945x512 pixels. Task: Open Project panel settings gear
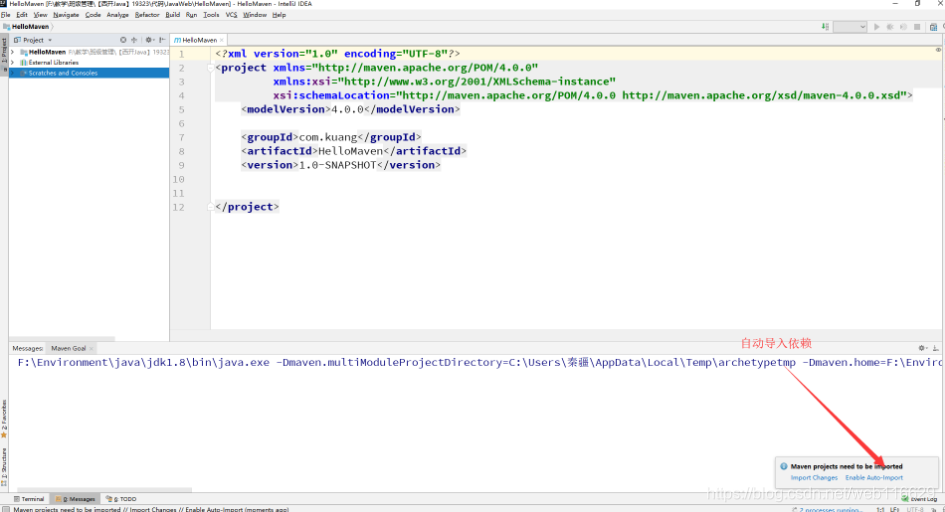[x=149, y=40]
